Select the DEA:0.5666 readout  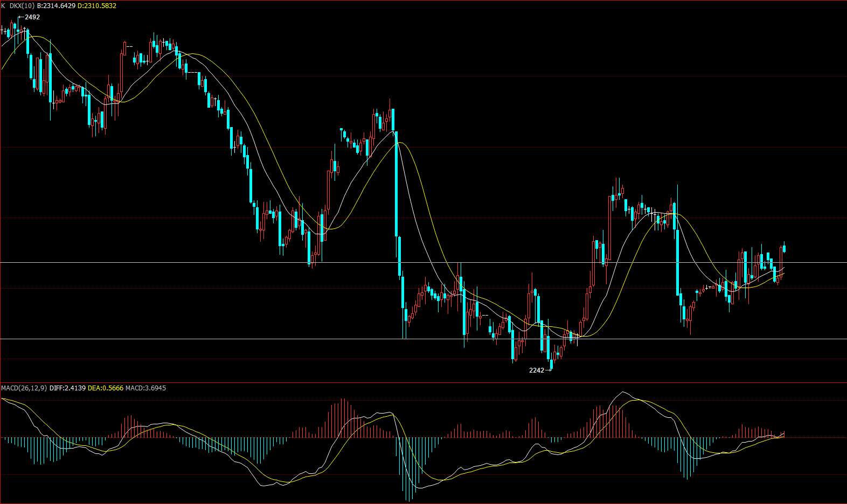pos(106,388)
